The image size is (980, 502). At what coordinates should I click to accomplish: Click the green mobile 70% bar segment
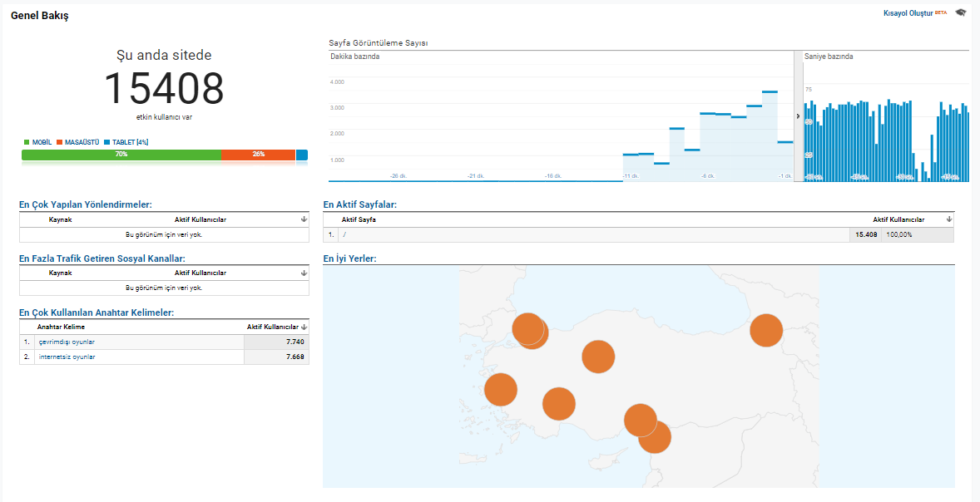coord(121,155)
